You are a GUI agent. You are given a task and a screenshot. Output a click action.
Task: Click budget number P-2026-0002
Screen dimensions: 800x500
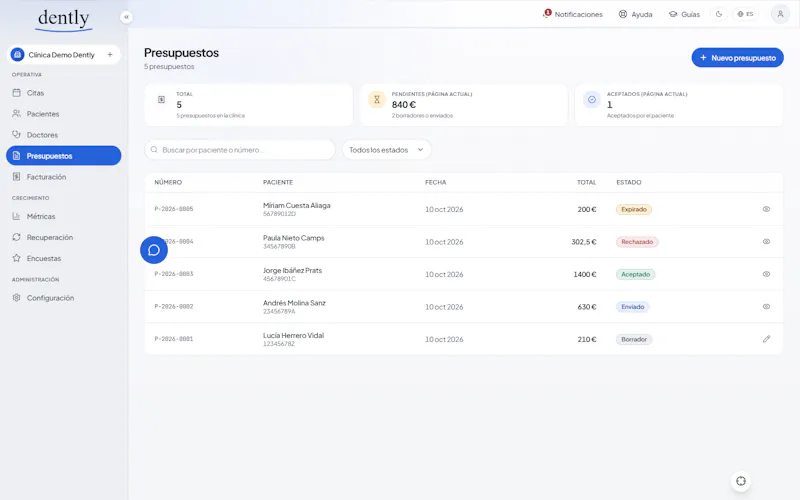pyautogui.click(x=174, y=307)
